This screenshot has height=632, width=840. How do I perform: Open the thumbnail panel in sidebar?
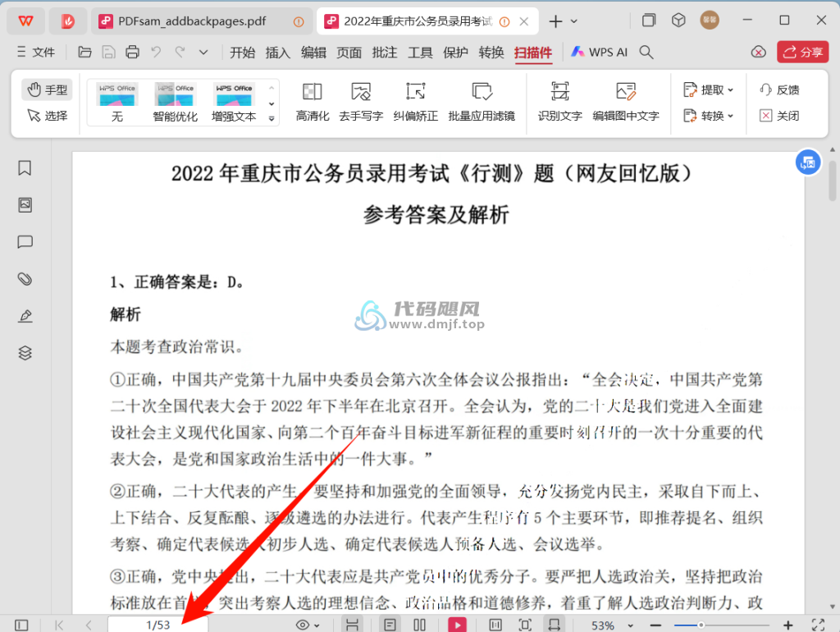tap(25, 204)
